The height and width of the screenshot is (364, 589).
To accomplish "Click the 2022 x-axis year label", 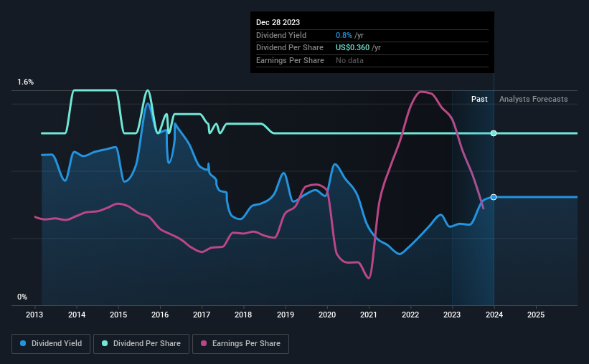I will coord(410,315).
